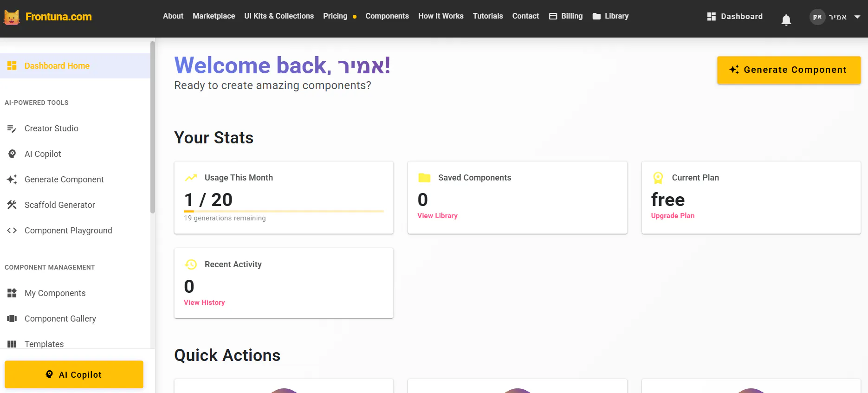Follow the Upgrade Plan link

[x=673, y=216]
